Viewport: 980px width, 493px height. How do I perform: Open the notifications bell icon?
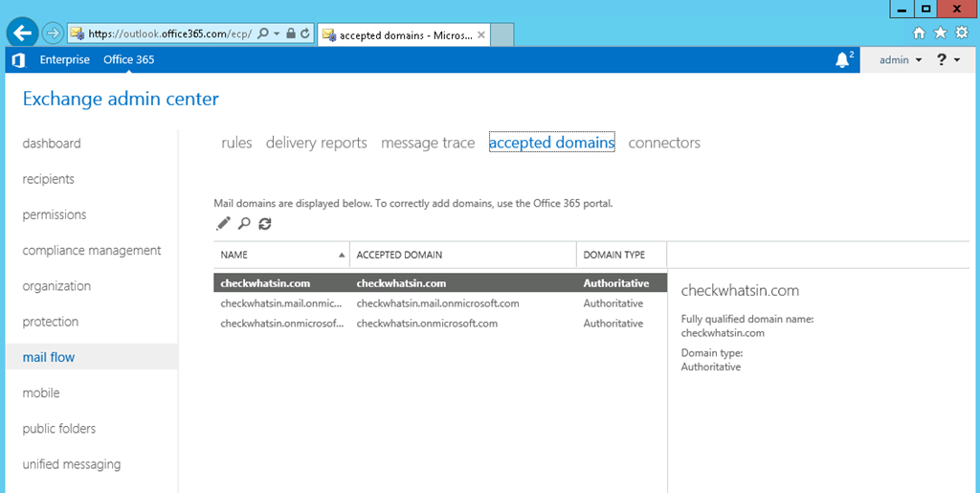[x=844, y=60]
